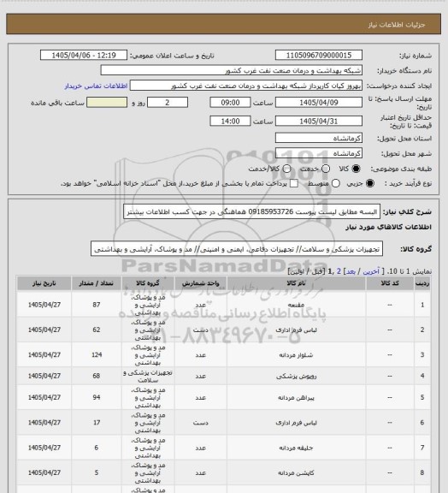Click the delivery city field کرمانشاه
The height and width of the screenshot is (493, 448).
pyautogui.click(x=319, y=153)
